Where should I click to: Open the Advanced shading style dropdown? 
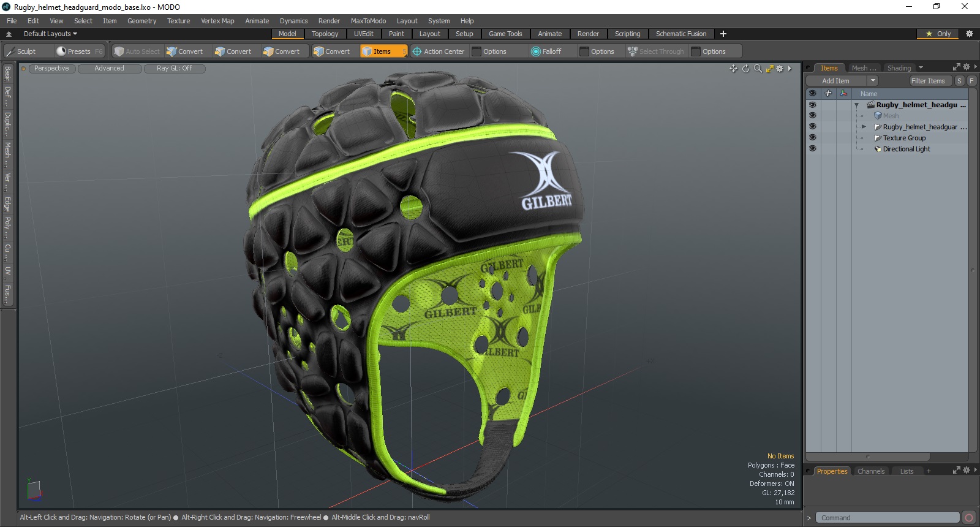click(x=109, y=69)
